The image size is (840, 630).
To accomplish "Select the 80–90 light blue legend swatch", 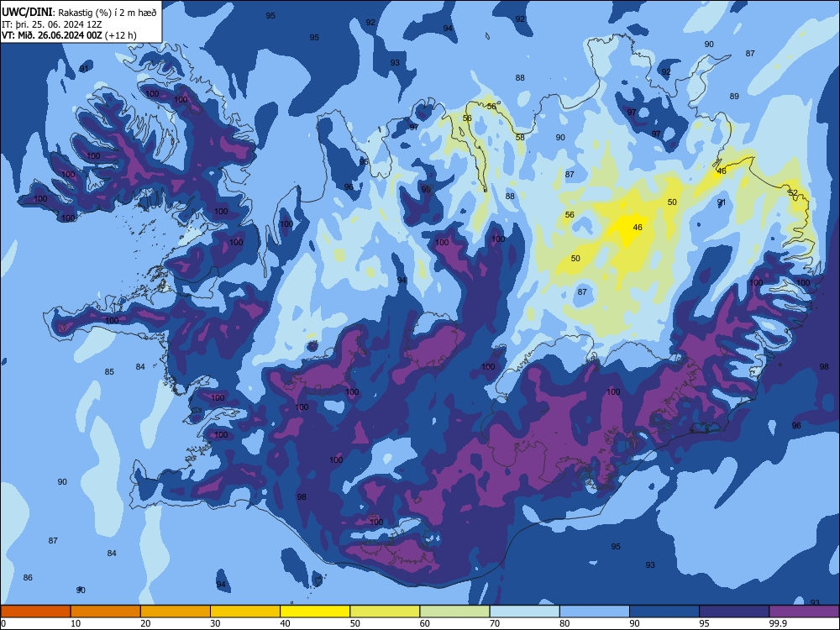I will coord(595,612).
